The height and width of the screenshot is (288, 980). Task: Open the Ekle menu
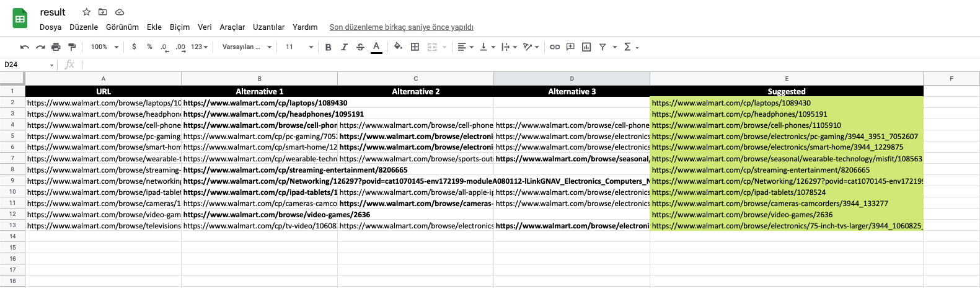[x=154, y=27]
